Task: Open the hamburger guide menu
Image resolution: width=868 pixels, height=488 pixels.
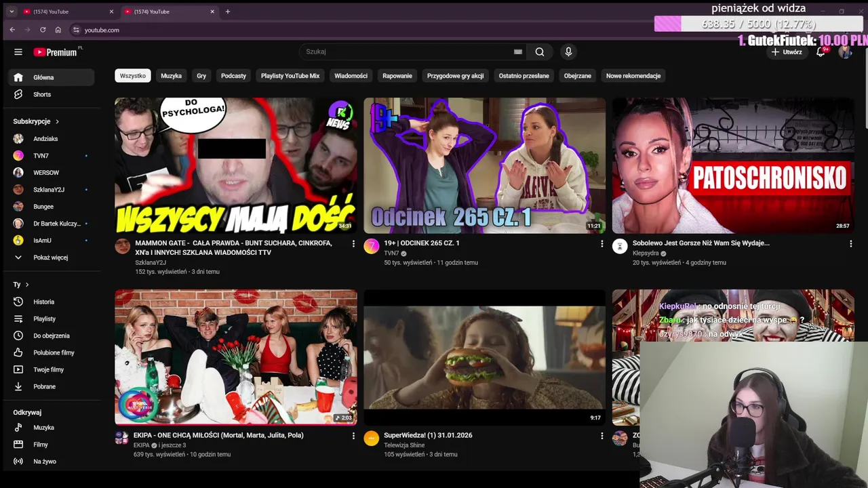Action: [x=18, y=52]
